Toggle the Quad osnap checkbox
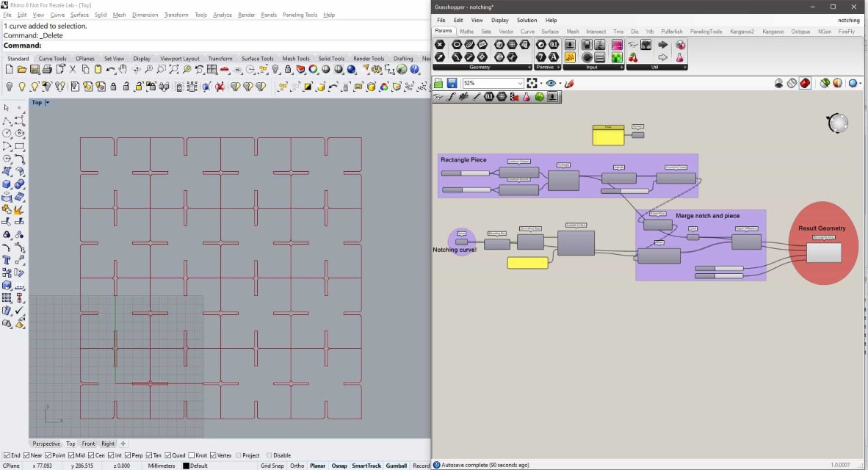The height and width of the screenshot is (470, 868). (167, 455)
